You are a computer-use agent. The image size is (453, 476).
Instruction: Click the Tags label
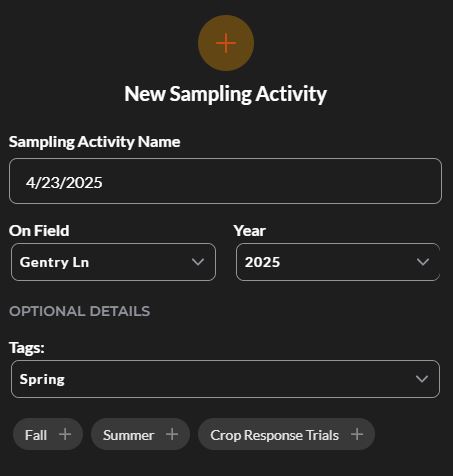[x=27, y=348]
